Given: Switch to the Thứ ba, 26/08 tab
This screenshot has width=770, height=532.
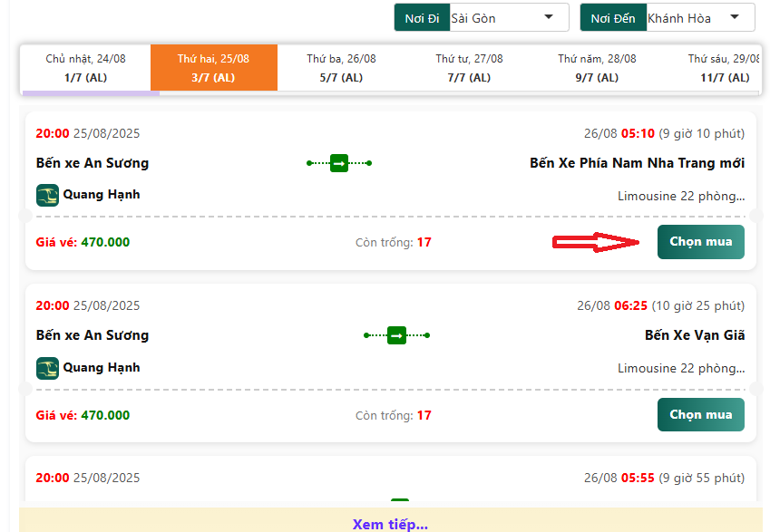Looking at the screenshot, I should click(341, 68).
